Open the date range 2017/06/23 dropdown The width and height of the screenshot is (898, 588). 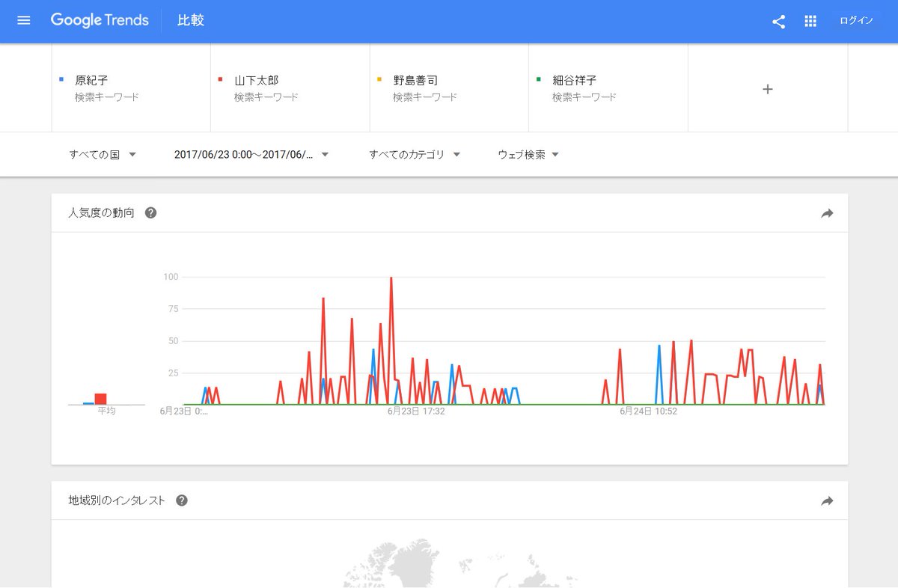(251, 155)
